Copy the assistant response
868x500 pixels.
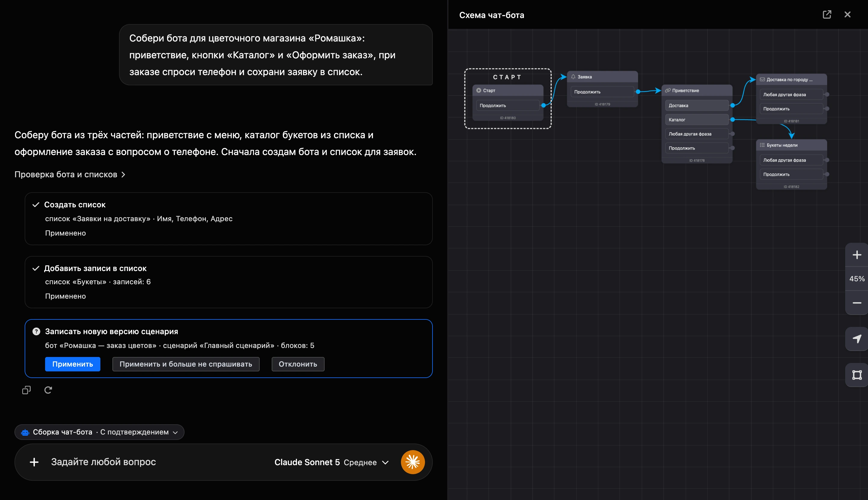(x=26, y=390)
